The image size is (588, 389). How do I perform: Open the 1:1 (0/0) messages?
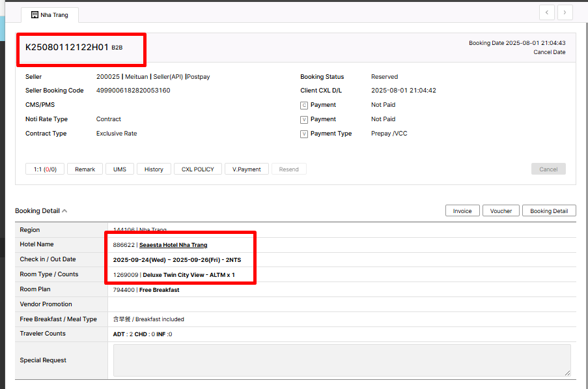pos(45,169)
